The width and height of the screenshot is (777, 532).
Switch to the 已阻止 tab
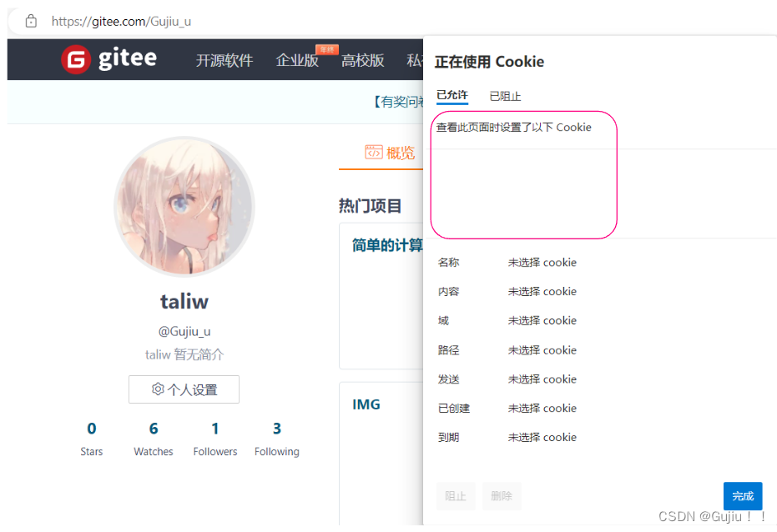click(x=505, y=96)
